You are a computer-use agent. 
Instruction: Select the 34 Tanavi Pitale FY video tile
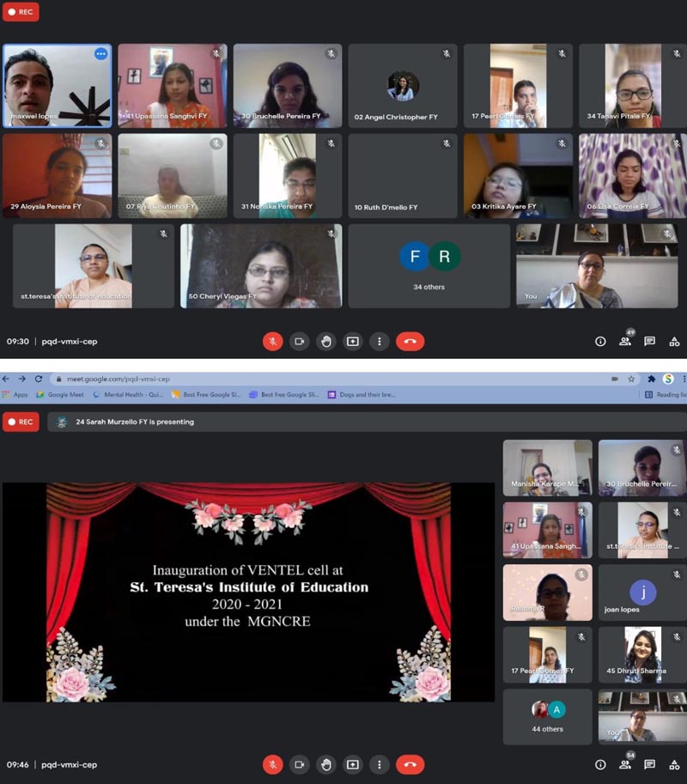pos(633,86)
